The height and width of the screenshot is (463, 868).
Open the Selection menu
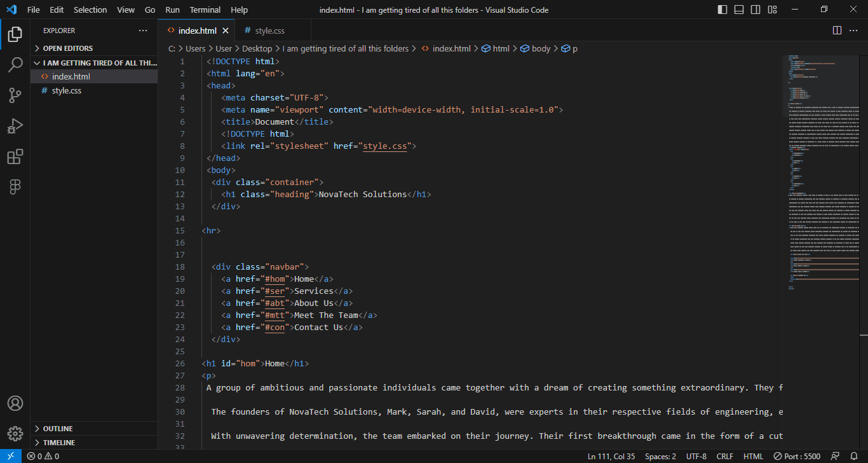90,10
